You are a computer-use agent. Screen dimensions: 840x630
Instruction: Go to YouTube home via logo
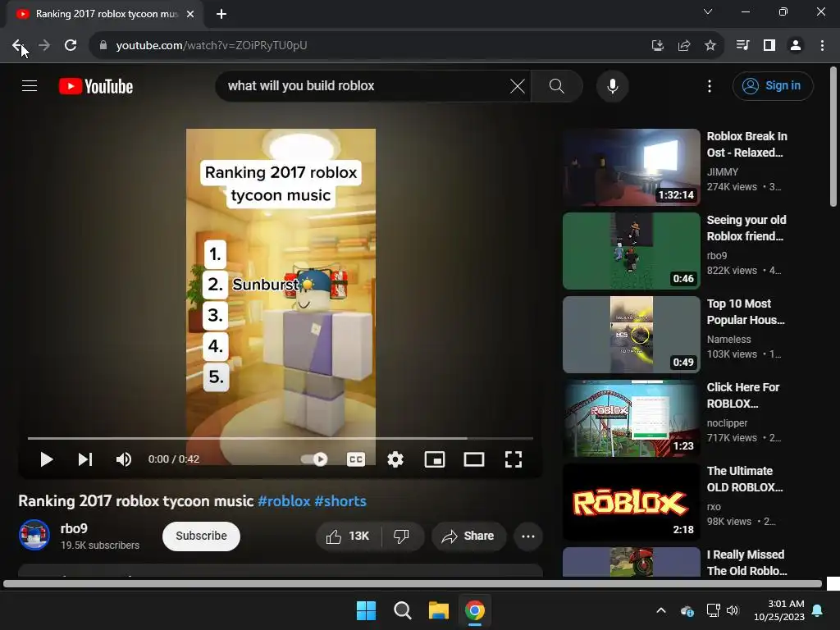96,86
